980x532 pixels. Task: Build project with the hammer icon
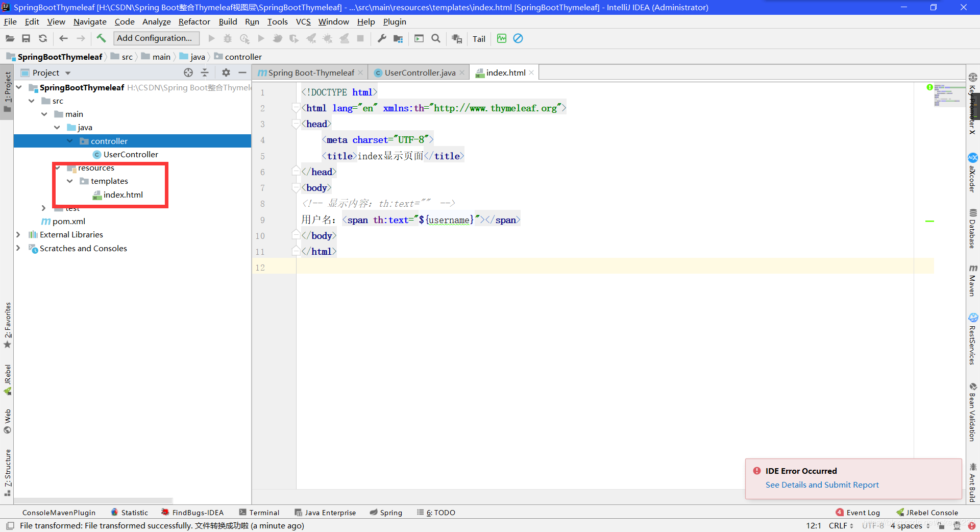(101, 38)
